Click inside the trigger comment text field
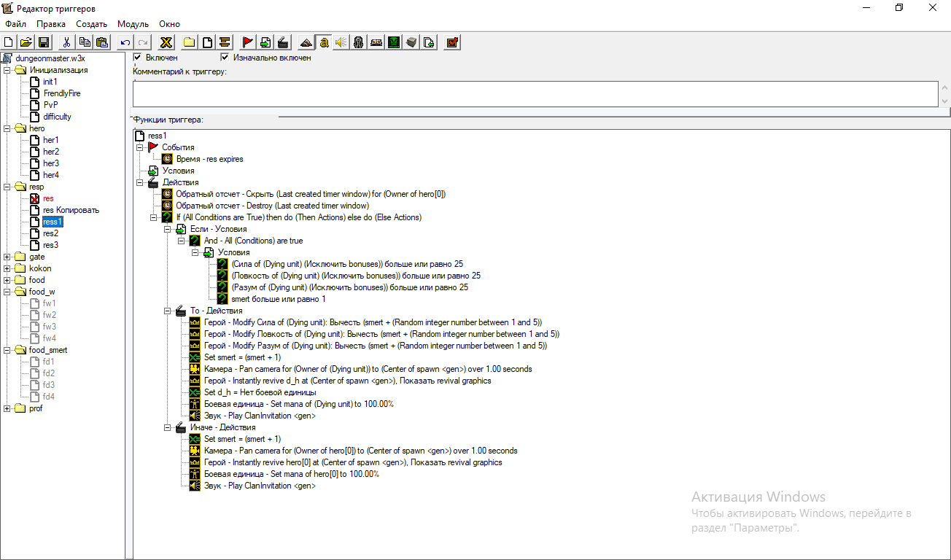 pyautogui.click(x=535, y=93)
